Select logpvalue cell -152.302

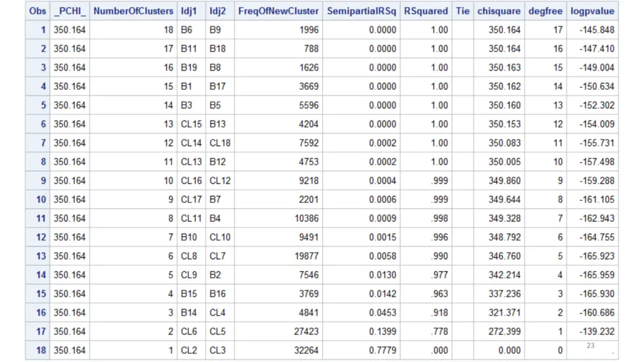pyautogui.click(x=597, y=106)
